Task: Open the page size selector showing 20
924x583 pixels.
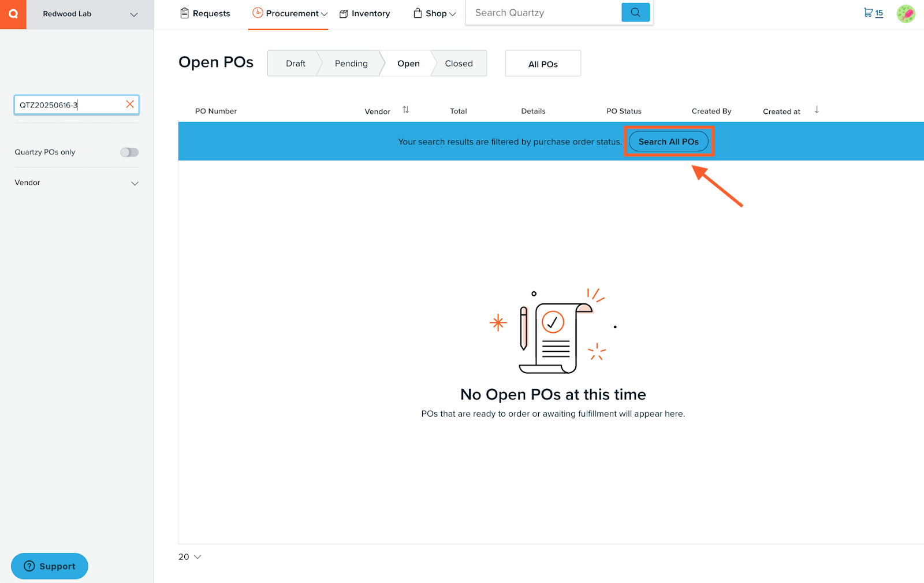Action: pyautogui.click(x=189, y=556)
